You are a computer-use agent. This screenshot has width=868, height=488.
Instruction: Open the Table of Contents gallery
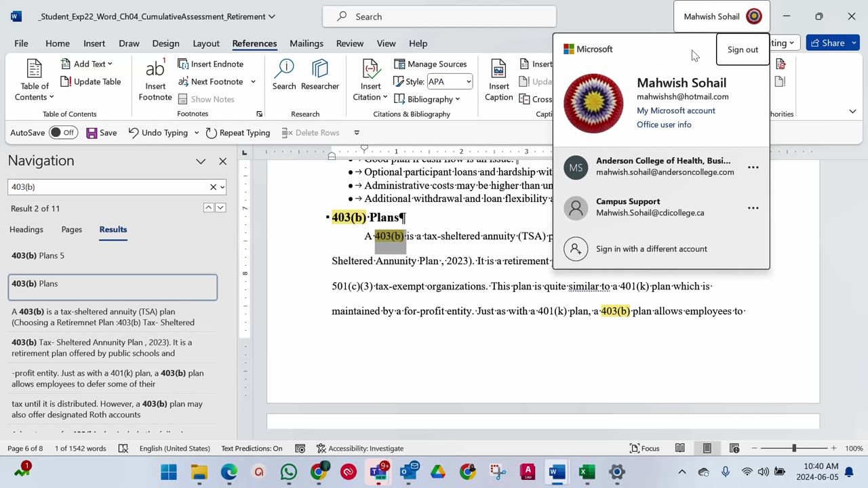click(35, 80)
